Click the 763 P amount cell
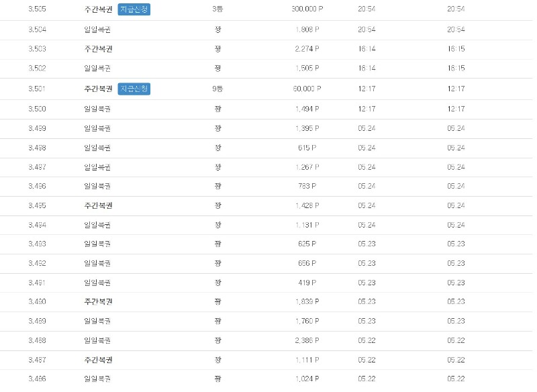Viewport: 537px width, 392px height. tap(307, 186)
